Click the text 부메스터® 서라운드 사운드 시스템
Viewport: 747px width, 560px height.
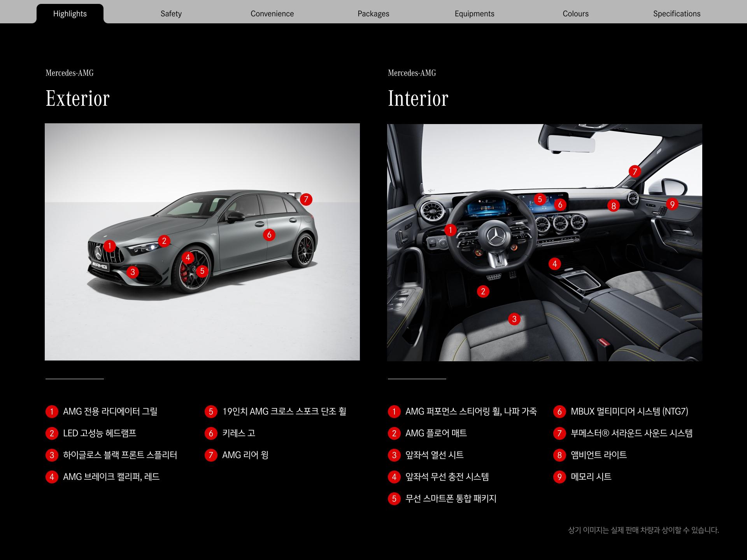click(x=632, y=433)
